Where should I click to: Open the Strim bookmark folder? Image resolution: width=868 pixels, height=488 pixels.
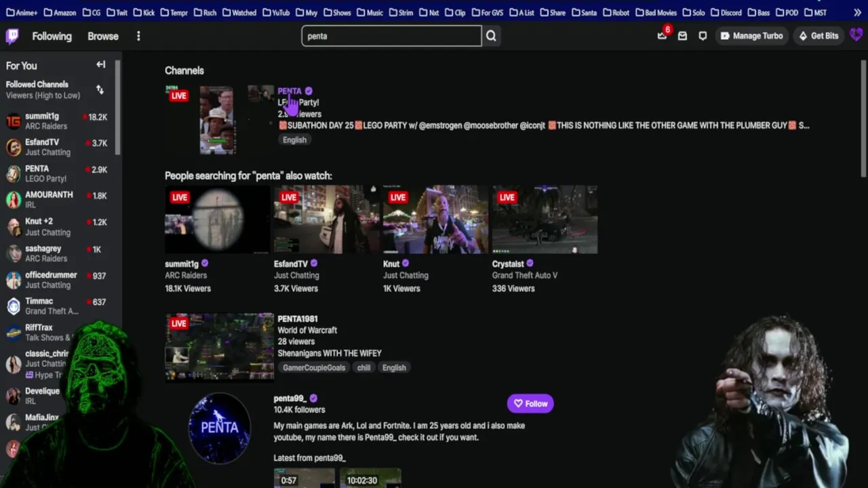[x=401, y=12]
